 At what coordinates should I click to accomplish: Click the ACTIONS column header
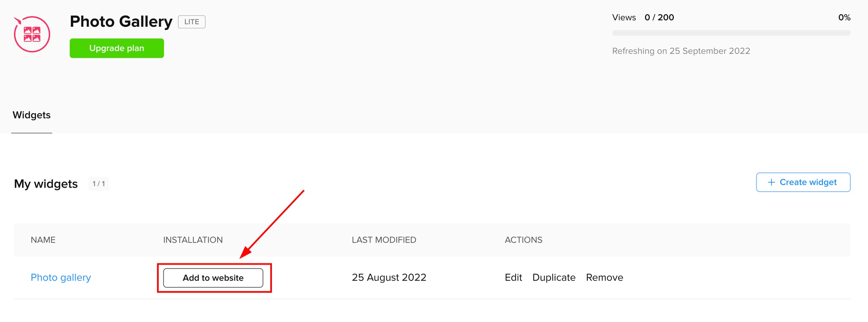click(x=523, y=240)
